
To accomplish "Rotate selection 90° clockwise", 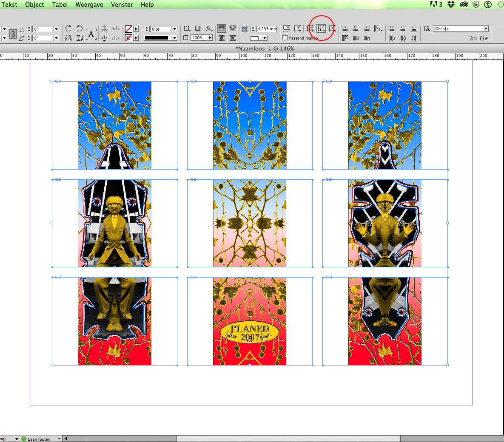I will tap(68, 28).
